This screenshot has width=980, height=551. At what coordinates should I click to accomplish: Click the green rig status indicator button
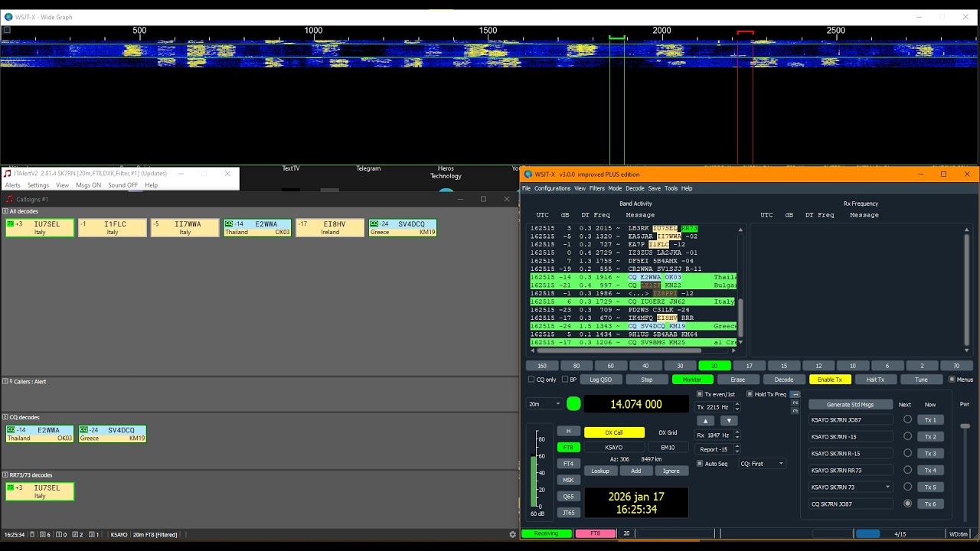pos(573,404)
